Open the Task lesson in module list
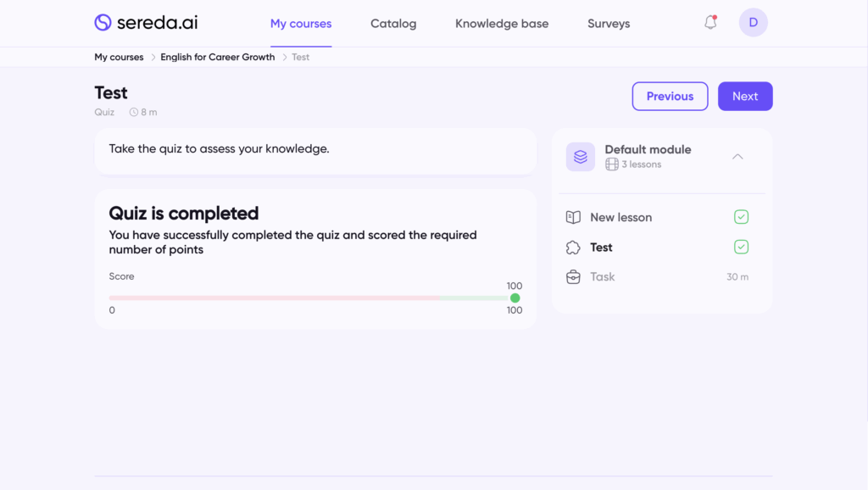 [x=603, y=277]
